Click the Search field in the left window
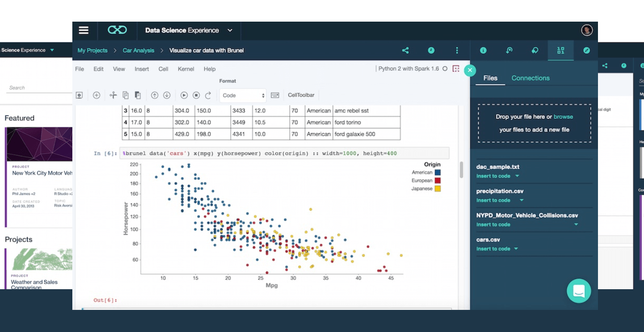This screenshot has width=644, height=332. click(x=40, y=87)
